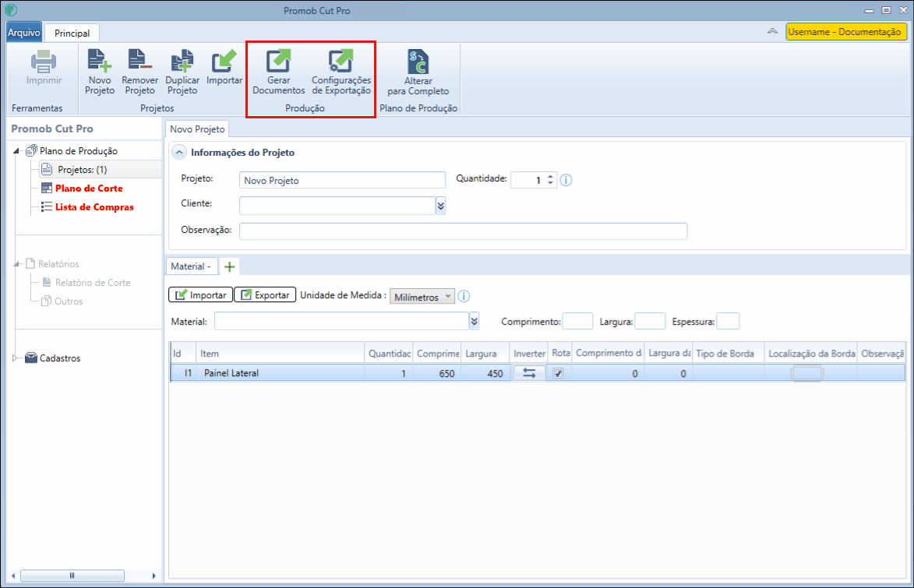Image resolution: width=914 pixels, height=588 pixels.
Task: Click the Importar button above the material table
Action: 200,295
